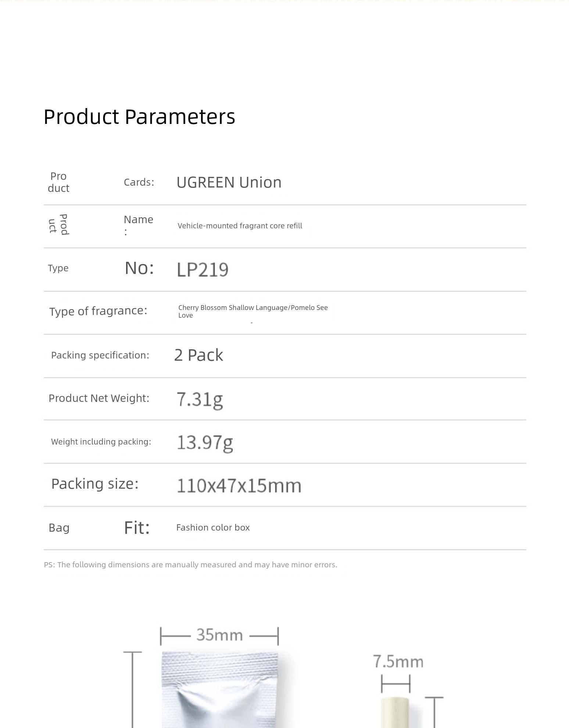The height and width of the screenshot is (728, 569).
Task: Click the 35mm width dimension label
Action: (x=219, y=635)
